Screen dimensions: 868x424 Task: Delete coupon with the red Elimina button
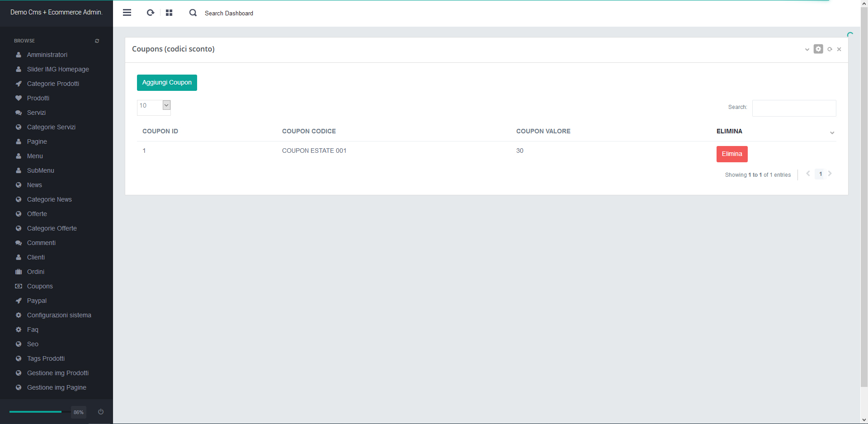click(x=731, y=154)
